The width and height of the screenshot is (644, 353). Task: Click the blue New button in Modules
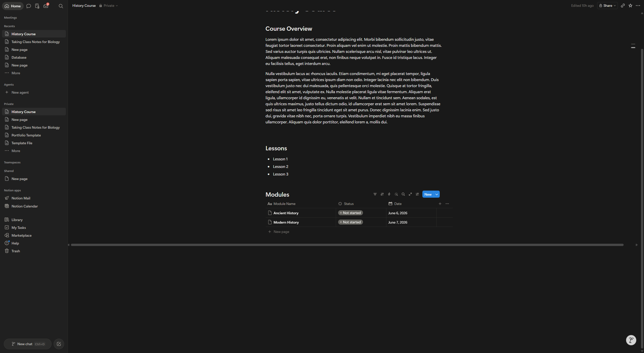tap(428, 194)
